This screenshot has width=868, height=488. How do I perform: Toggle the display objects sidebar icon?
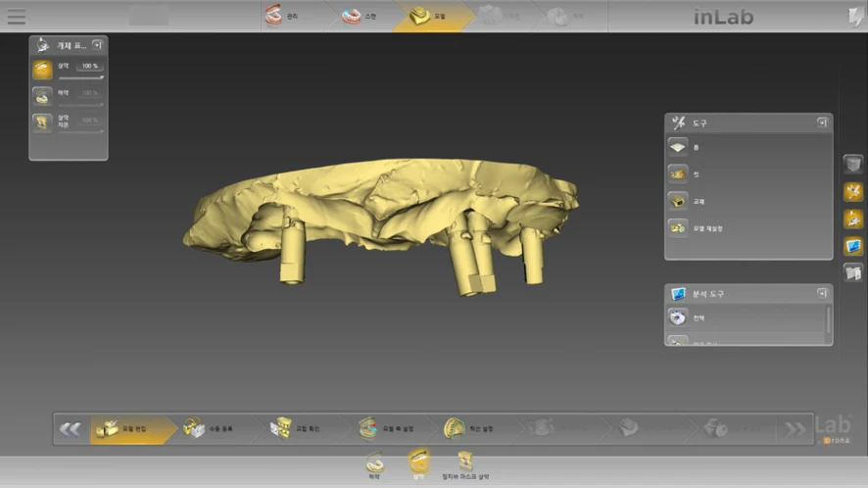pos(853,219)
